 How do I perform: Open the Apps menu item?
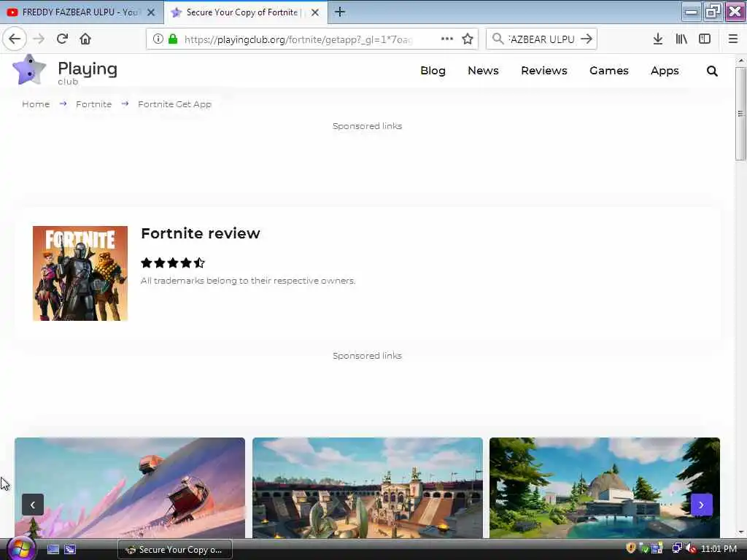(665, 71)
